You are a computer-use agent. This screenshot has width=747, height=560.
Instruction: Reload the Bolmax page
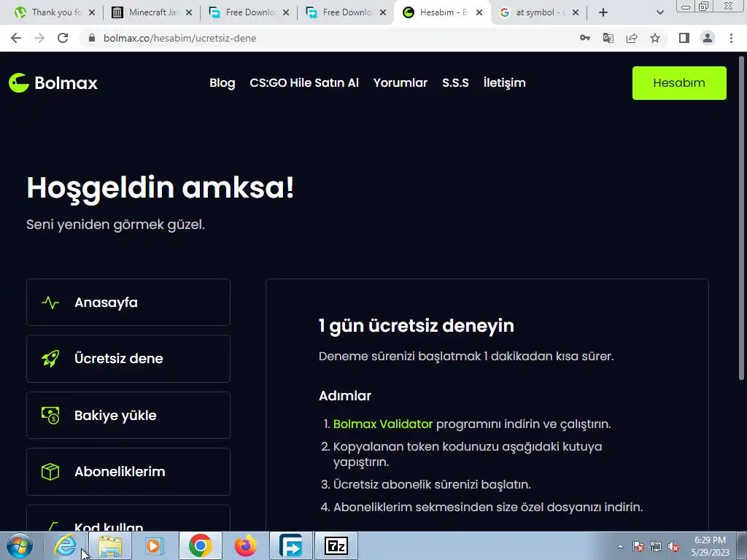click(x=63, y=38)
